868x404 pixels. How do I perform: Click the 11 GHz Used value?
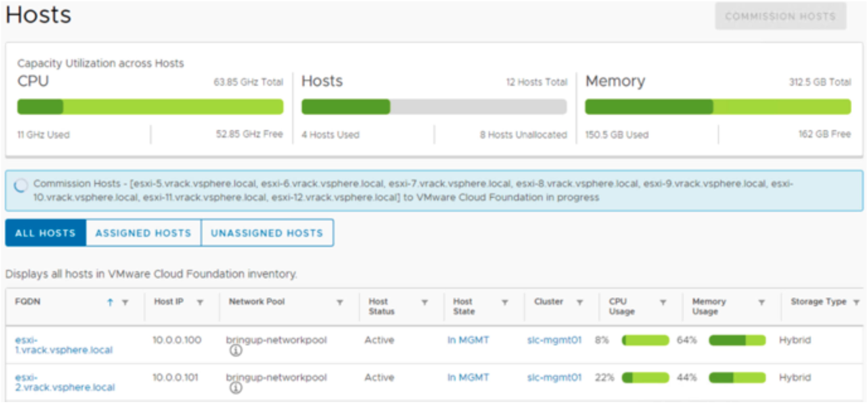pos(43,135)
